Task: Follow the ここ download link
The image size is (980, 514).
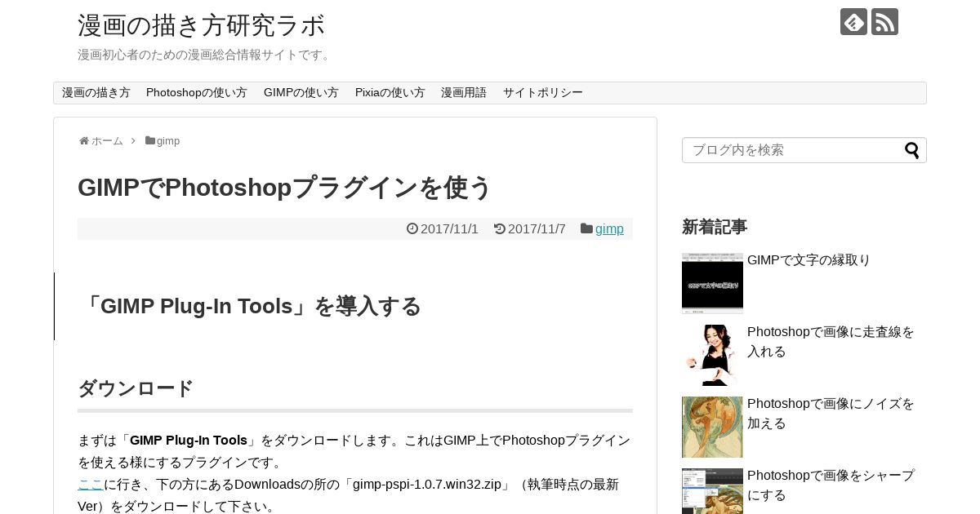Action: pos(91,485)
